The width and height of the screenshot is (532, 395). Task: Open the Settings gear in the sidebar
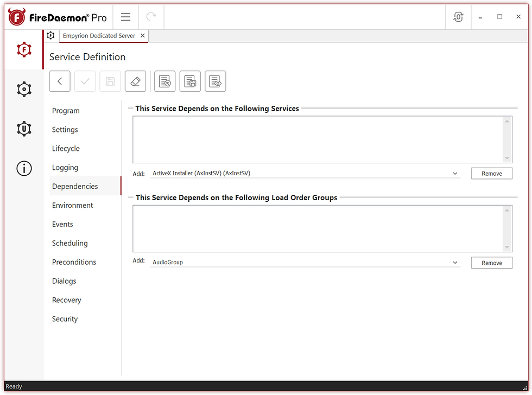click(24, 89)
